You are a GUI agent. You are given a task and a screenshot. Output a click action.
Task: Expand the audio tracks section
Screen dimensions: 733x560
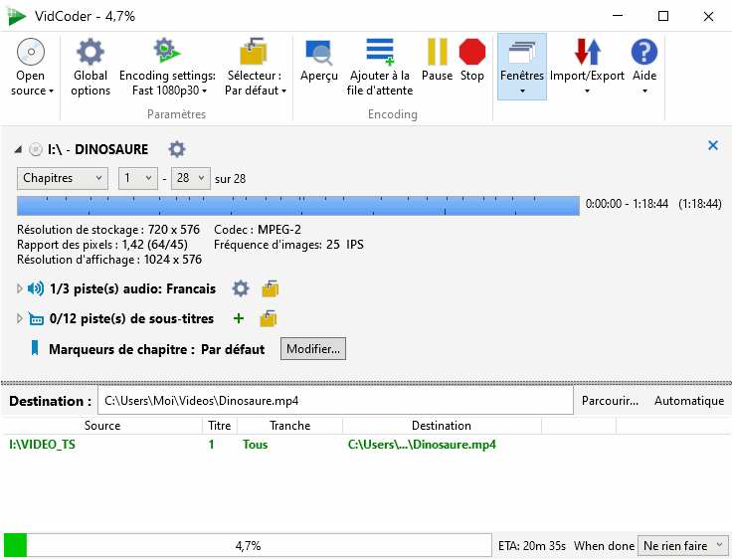pos(19,288)
